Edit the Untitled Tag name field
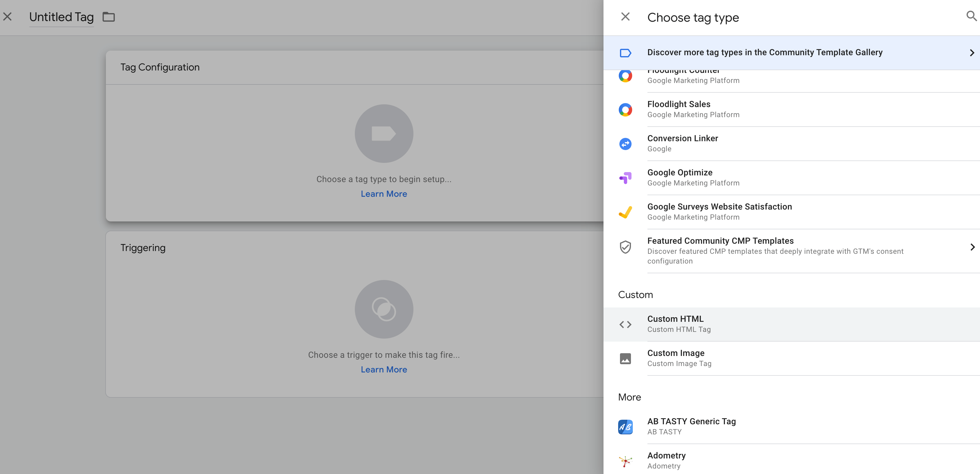 62,17
